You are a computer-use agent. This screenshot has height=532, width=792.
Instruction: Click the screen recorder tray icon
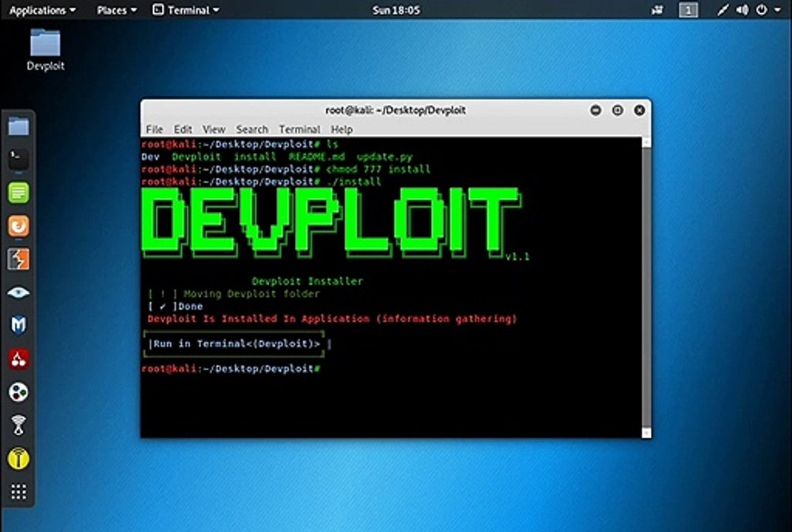[657, 10]
